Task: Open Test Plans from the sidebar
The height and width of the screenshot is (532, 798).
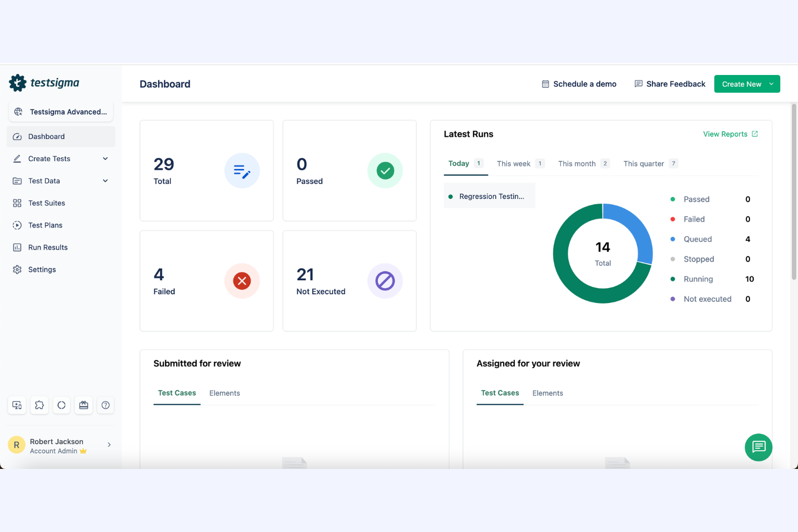Action: [45, 225]
